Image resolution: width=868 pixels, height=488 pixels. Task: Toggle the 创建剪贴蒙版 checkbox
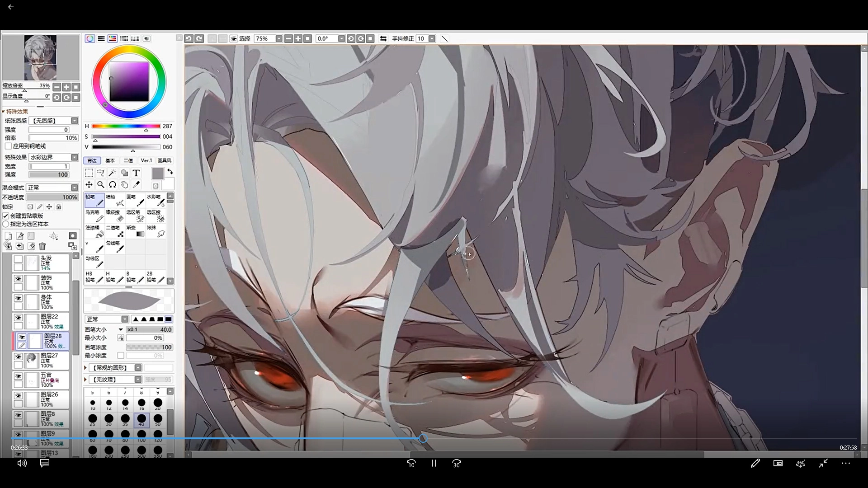click(x=6, y=216)
